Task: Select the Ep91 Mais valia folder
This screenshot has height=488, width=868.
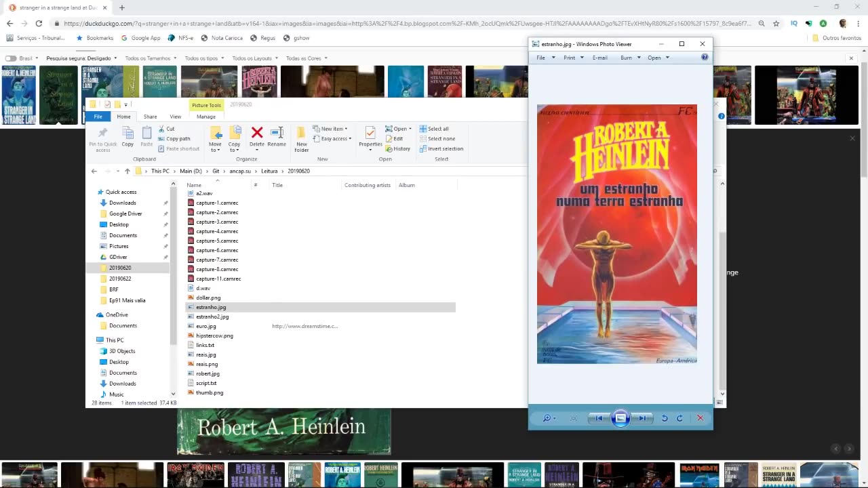Action: click(127, 300)
